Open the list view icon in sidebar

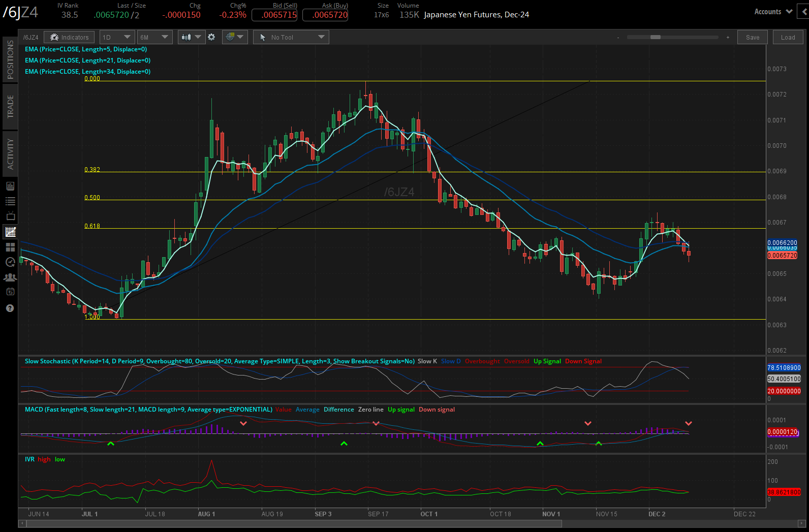click(x=10, y=201)
